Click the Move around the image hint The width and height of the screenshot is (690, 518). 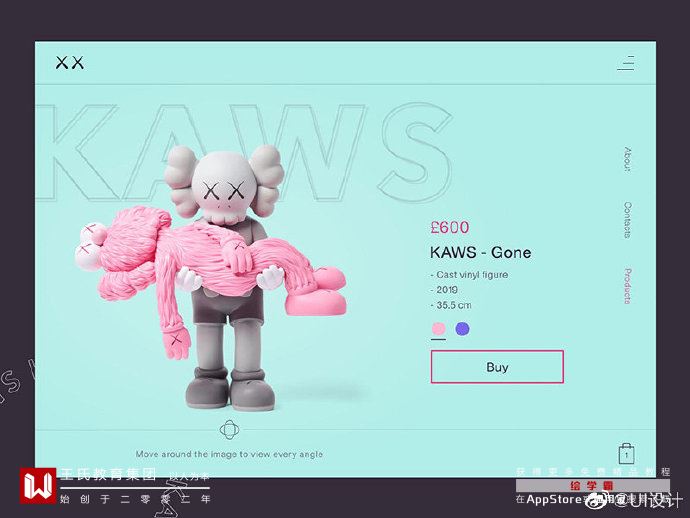click(x=229, y=454)
